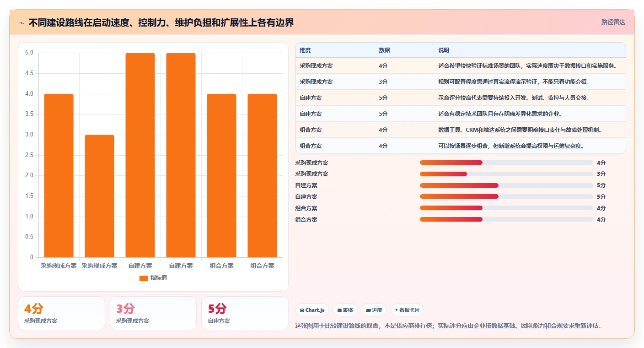Screen dimensions: 644x348
Task: Click the 说明 column header
Action: [444, 50]
